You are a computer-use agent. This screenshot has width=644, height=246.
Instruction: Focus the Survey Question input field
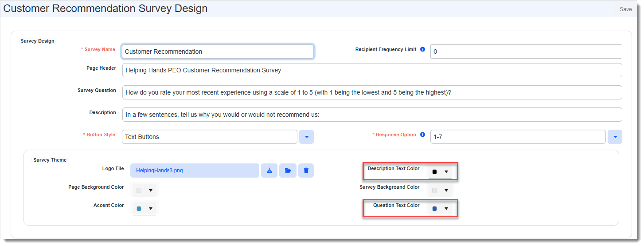click(372, 92)
